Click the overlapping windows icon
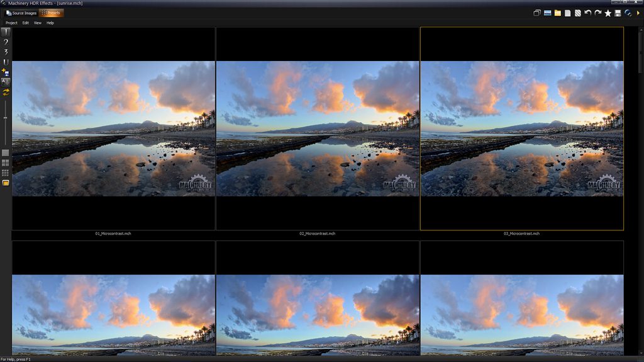This screenshot has height=362, width=644. (x=537, y=13)
